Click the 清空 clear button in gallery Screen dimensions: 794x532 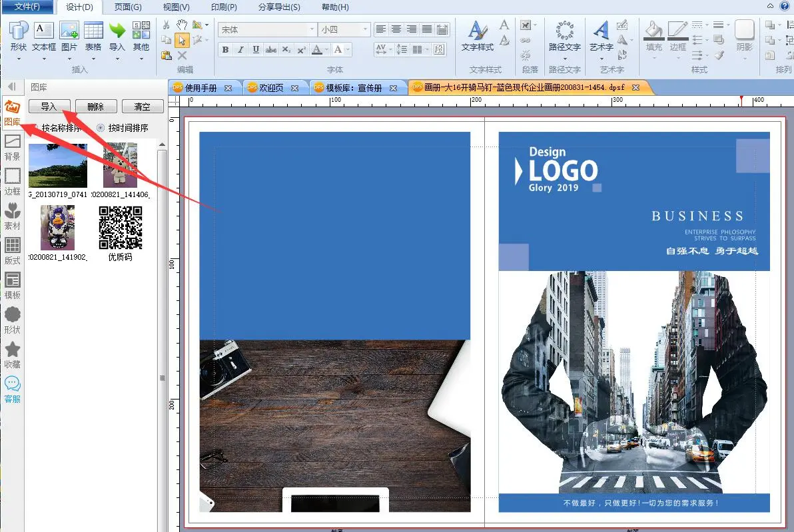pyautogui.click(x=143, y=107)
